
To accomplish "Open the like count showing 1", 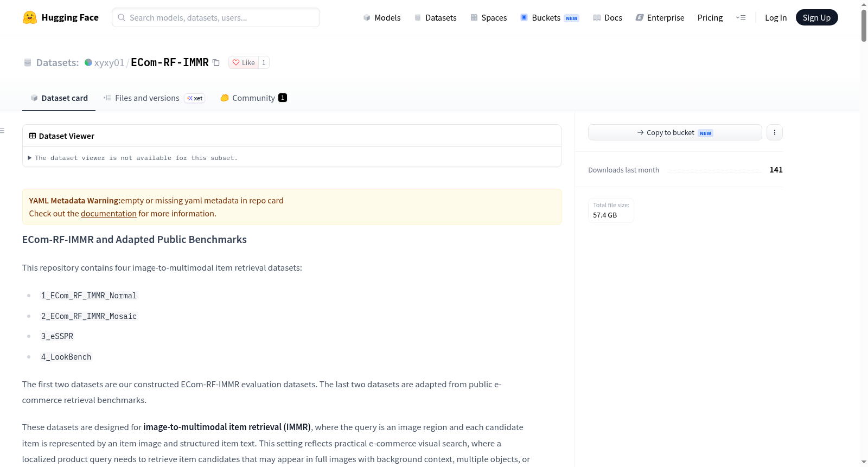I will (x=264, y=62).
